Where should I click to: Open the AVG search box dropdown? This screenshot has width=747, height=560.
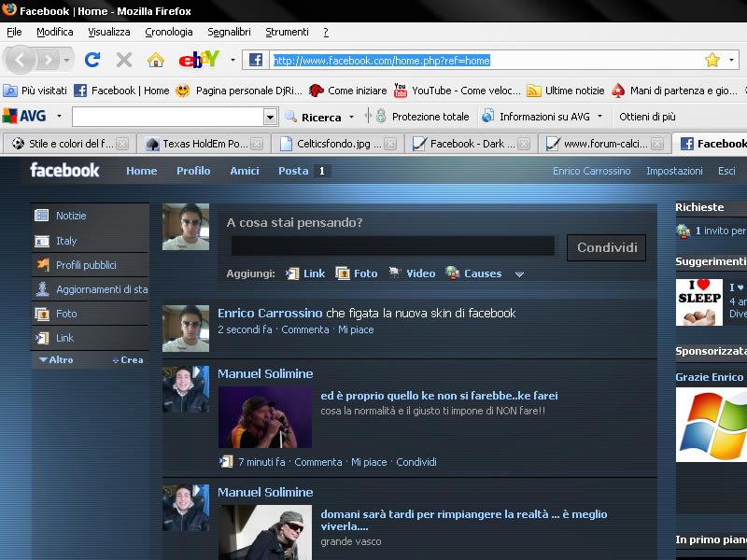pyautogui.click(x=270, y=117)
